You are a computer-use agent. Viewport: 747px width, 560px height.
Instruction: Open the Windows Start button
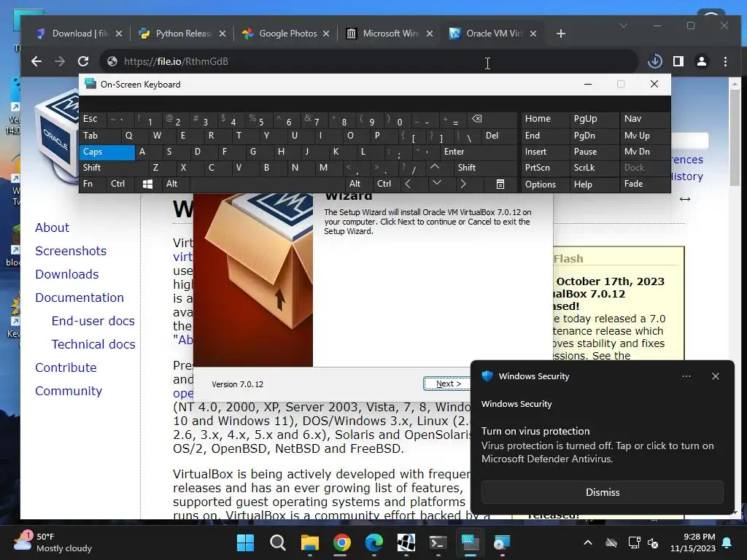point(246,542)
